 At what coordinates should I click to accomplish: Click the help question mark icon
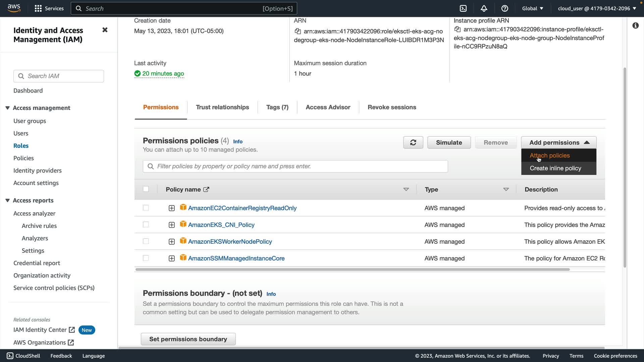coord(504,8)
